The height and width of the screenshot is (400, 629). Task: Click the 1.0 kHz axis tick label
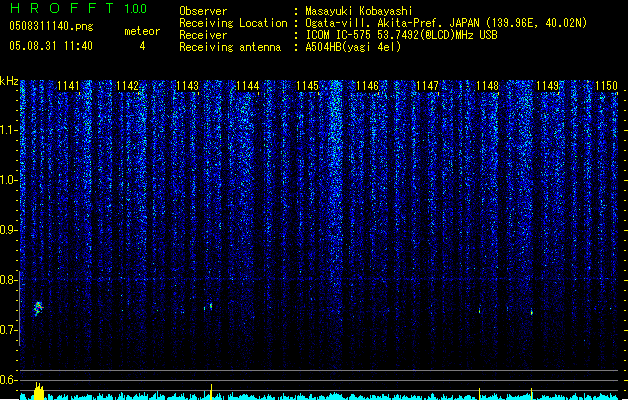(8, 180)
